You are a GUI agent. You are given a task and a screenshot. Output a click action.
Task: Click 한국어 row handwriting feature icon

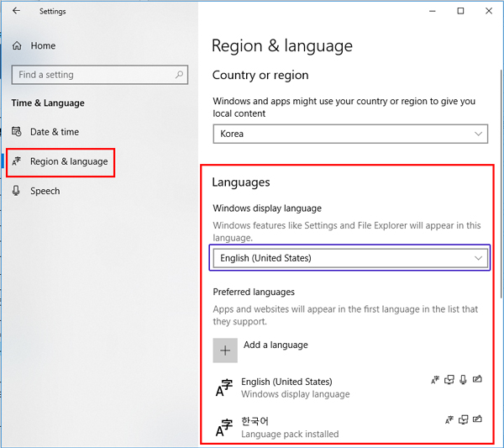(477, 419)
